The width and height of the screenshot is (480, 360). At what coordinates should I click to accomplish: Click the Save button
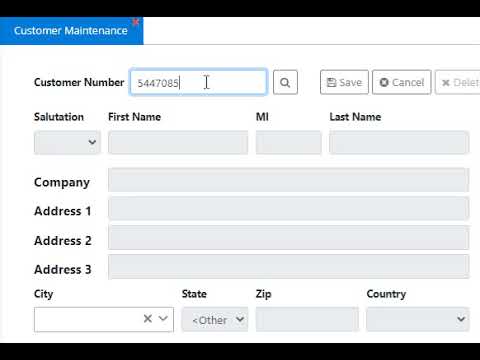(x=344, y=82)
